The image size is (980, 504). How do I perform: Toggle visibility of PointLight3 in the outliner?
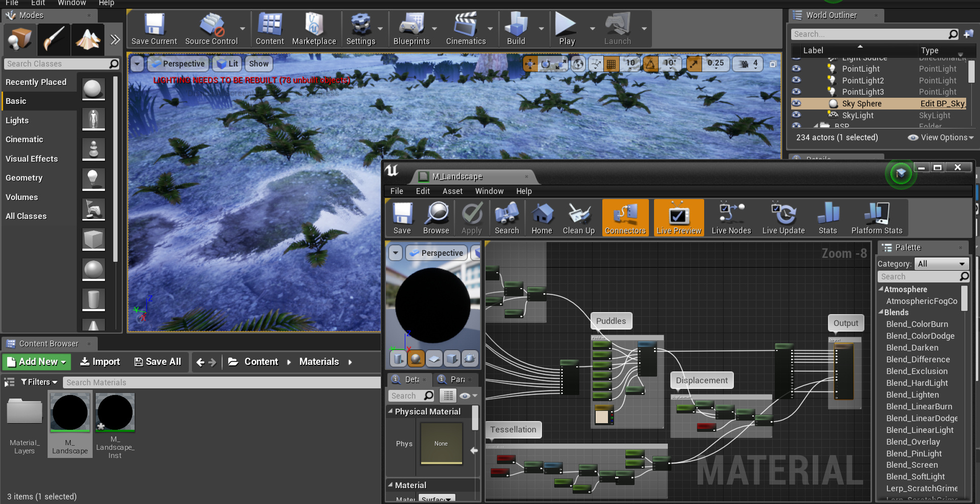[796, 92]
